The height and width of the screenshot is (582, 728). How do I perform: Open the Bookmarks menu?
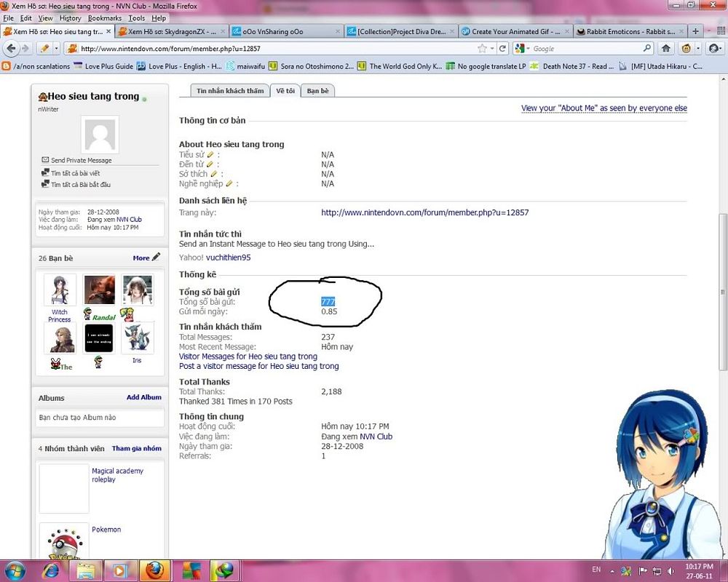104,18
